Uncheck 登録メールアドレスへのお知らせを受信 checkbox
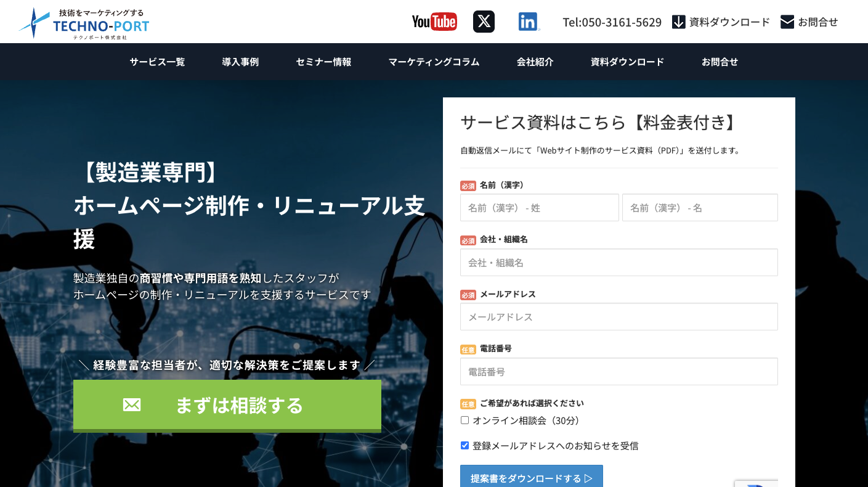 point(465,446)
